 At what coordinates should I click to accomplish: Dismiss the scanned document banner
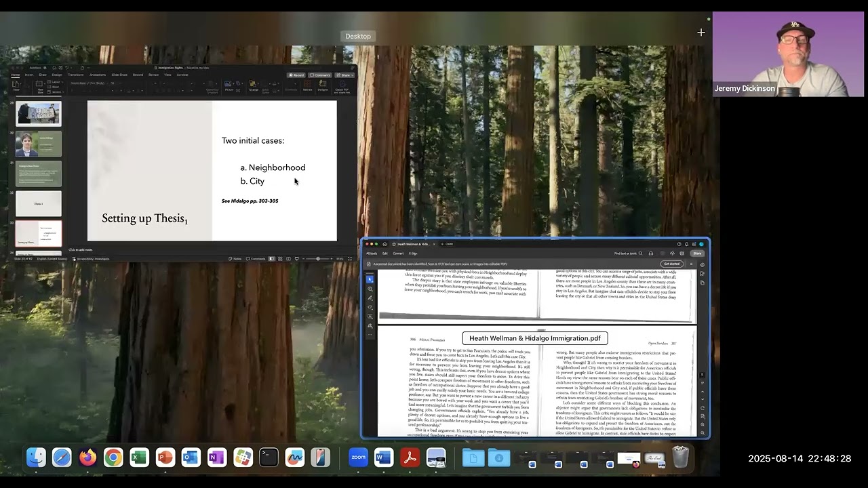(x=691, y=264)
